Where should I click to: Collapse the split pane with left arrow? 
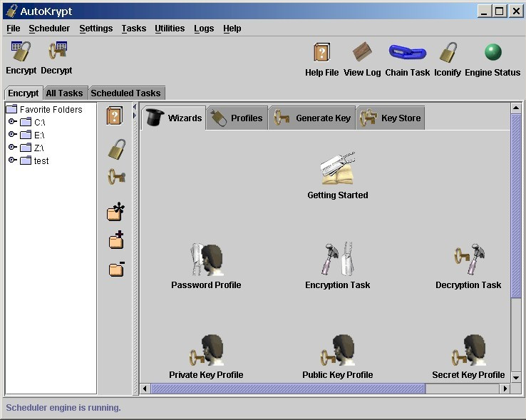click(135, 107)
